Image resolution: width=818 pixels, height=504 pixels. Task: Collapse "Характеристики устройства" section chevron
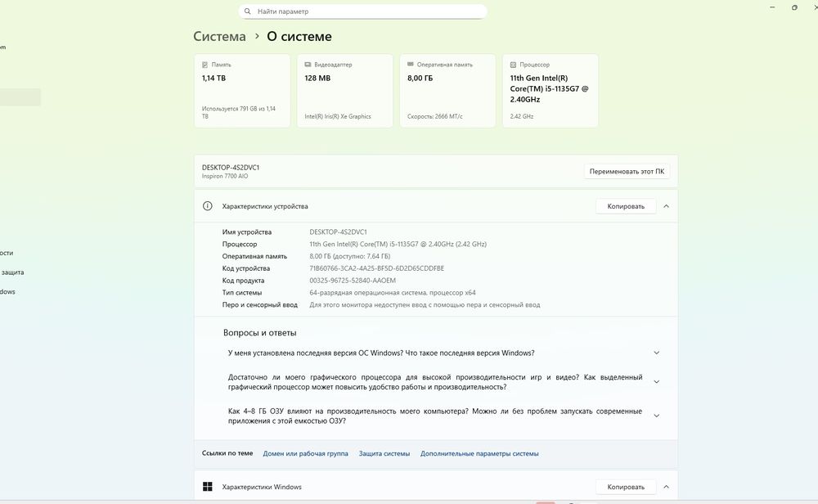coord(666,206)
